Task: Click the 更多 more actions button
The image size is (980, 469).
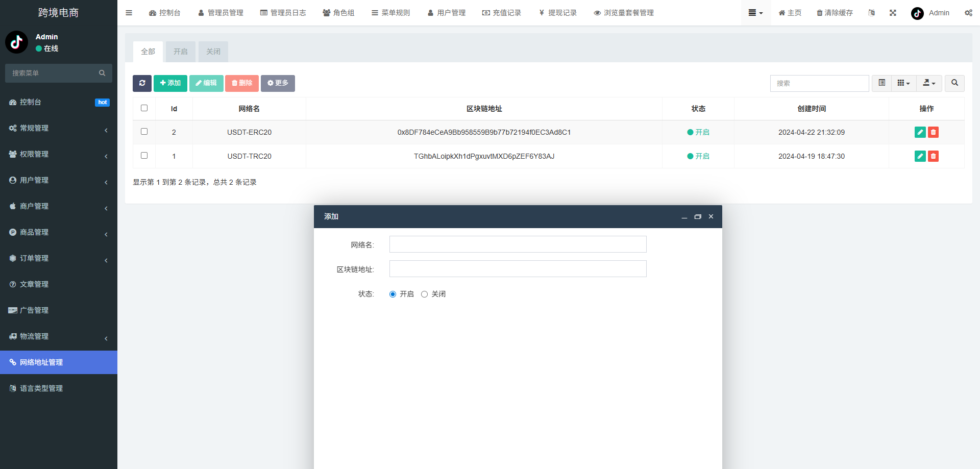Action: tap(278, 83)
